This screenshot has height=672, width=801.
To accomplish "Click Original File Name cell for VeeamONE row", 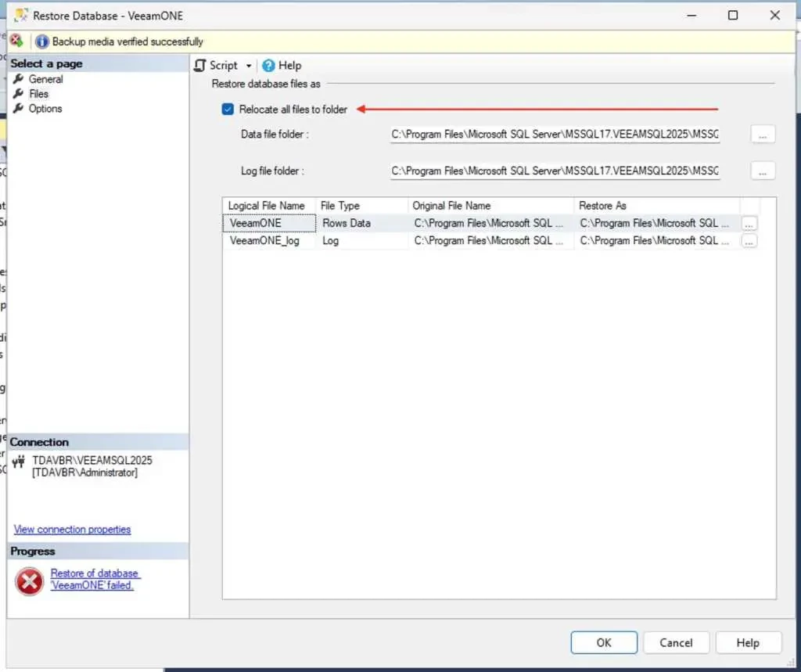I will 491,223.
